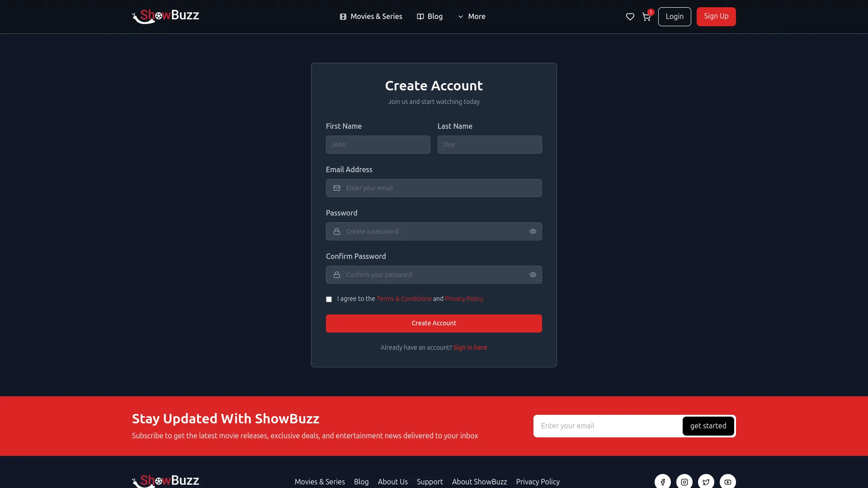The height and width of the screenshot is (488, 868).
Task: Go to Blog in top navigation
Action: pos(429,17)
